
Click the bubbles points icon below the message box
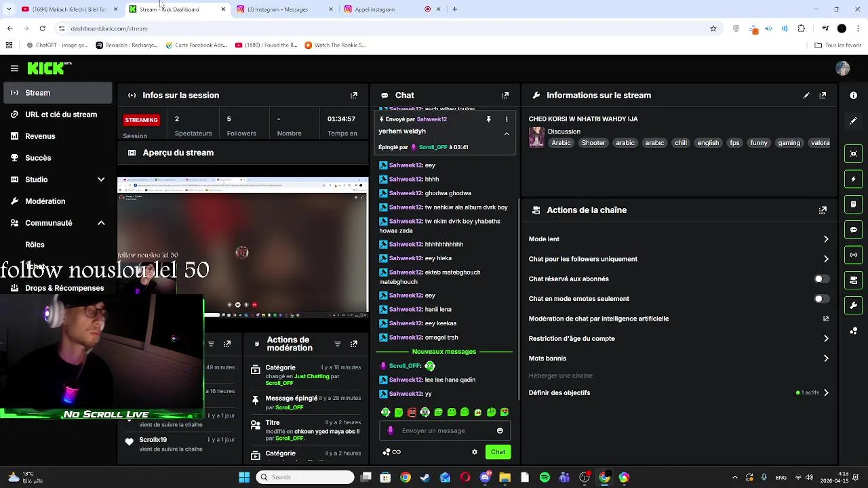[x=387, y=452]
